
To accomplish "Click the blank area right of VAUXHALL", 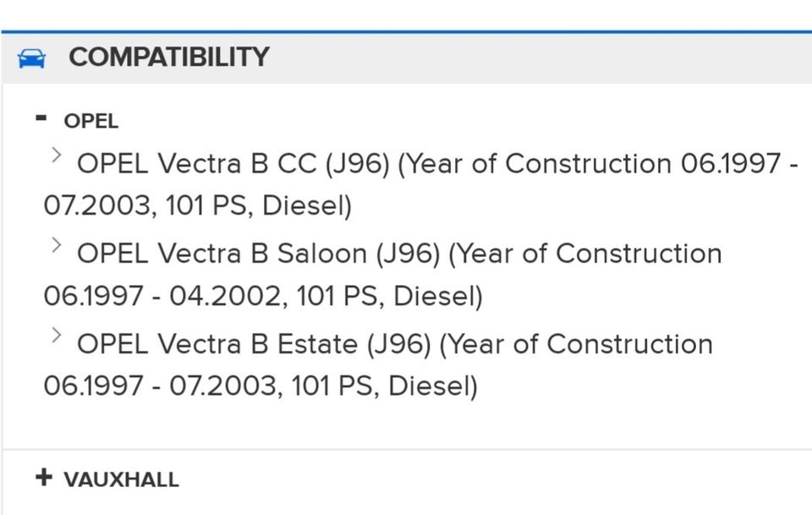I will 491,479.
